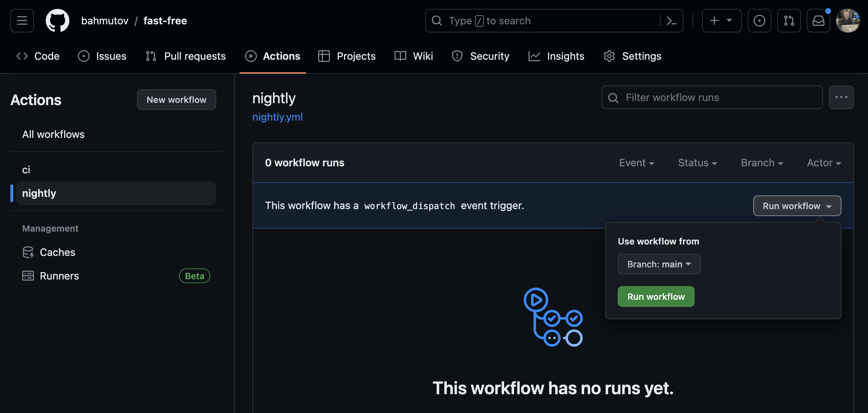The height and width of the screenshot is (413, 868).
Task: Switch to the Insights tab
Action: point(557,56)
